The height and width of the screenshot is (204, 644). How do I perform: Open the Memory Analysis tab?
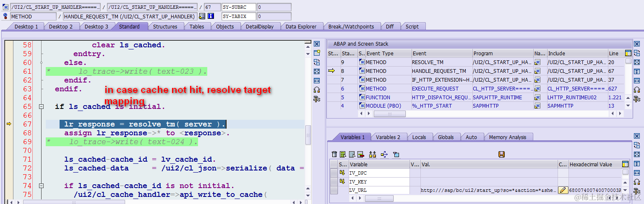[507, 137]
